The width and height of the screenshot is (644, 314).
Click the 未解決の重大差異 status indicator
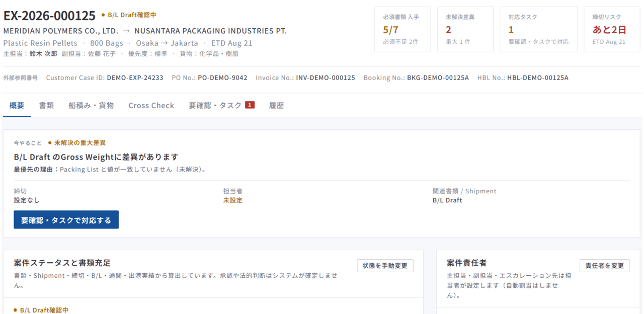point(77,143)
